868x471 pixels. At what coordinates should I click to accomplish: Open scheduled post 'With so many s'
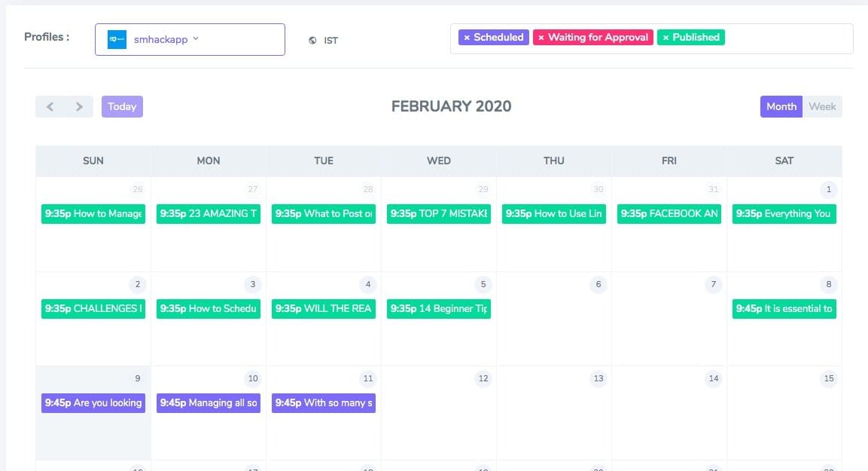click(x=324, y=403)
